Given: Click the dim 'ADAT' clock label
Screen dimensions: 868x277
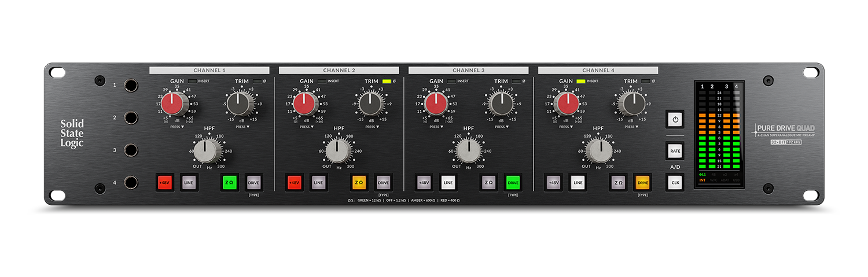Looking at the screenshot, I should tap(726, 180).
